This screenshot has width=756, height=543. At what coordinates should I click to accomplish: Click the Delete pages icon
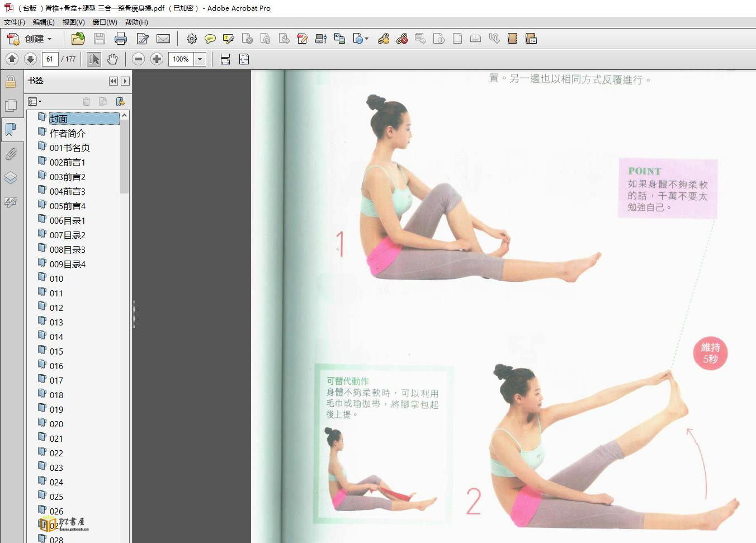247,39
